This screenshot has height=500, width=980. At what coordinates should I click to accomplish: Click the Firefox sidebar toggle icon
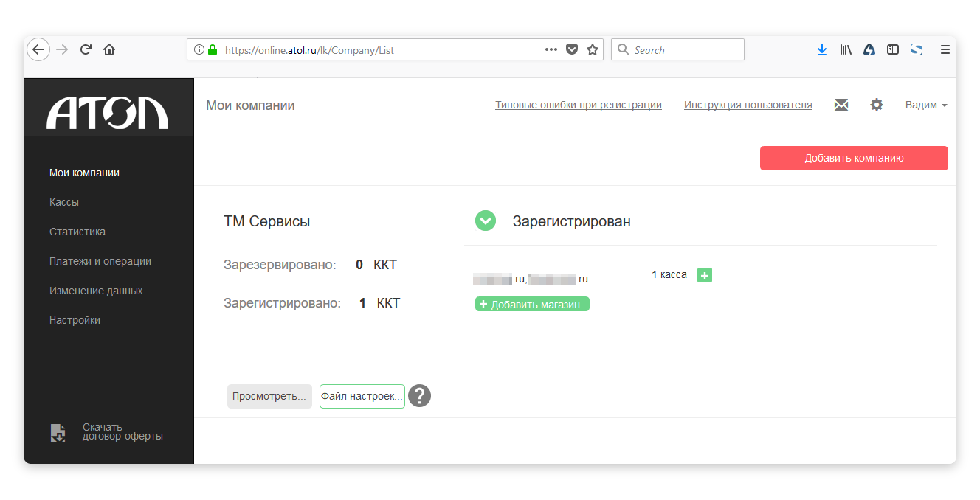[x=893, y=49]
